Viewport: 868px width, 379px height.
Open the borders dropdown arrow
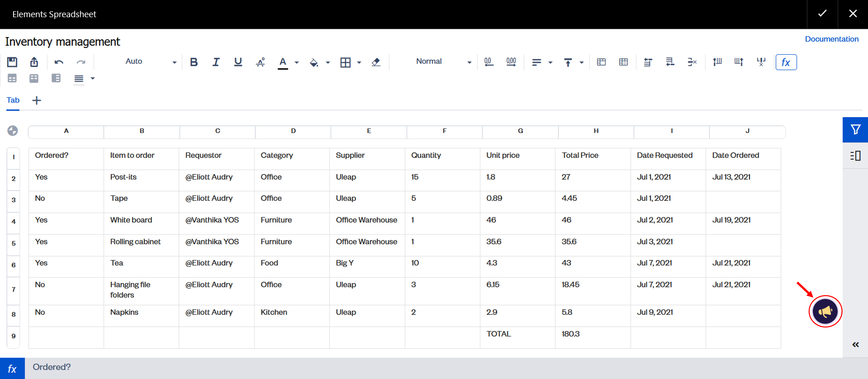click(x=359, y=63)
